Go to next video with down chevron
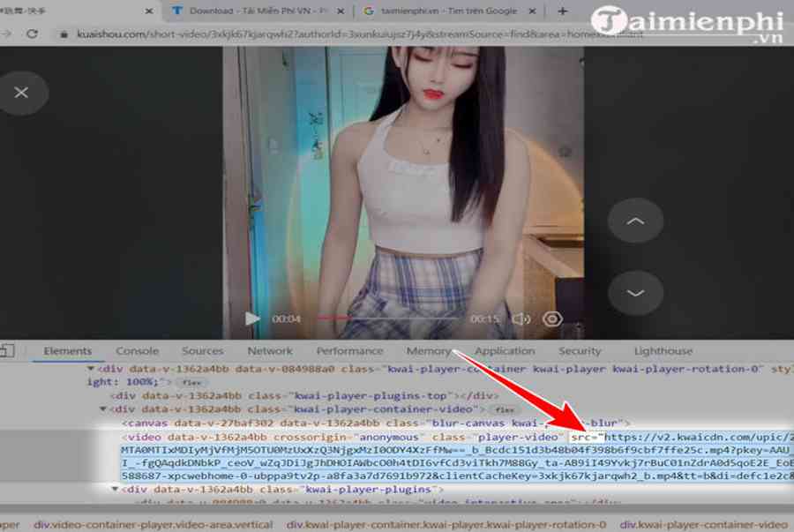The image size is (794, 532). tap(635, 293)
